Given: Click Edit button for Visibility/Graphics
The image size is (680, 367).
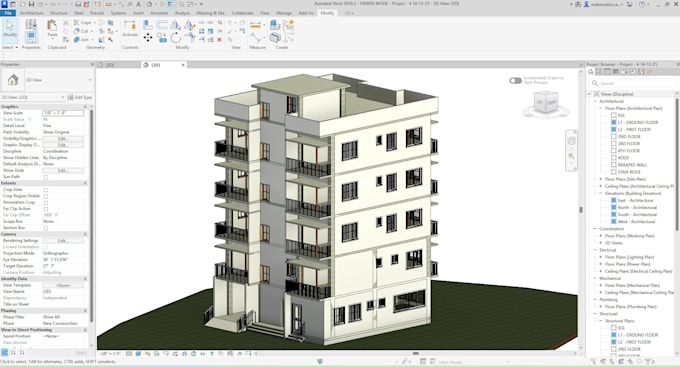Looking at the screenshot, I should 62,138.
